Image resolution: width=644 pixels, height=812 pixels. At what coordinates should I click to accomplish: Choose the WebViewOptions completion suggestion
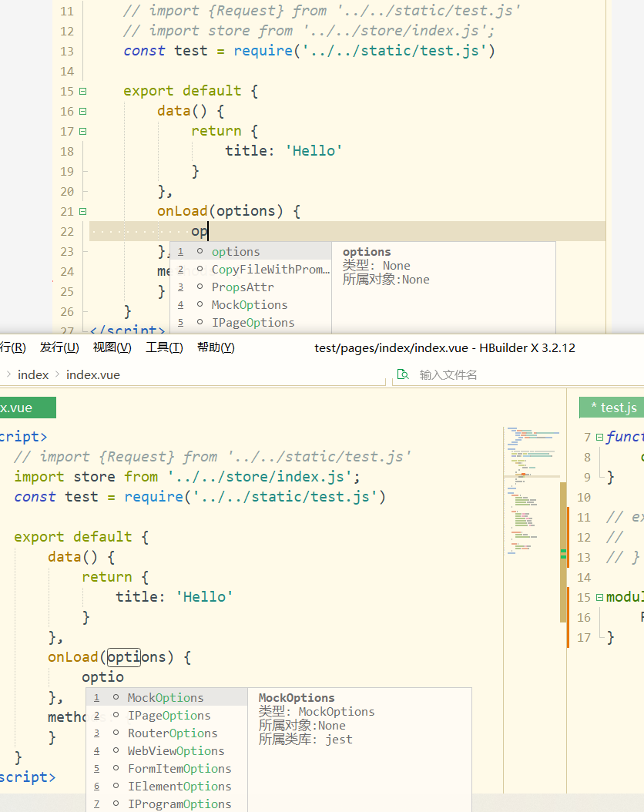pos(176,750)
